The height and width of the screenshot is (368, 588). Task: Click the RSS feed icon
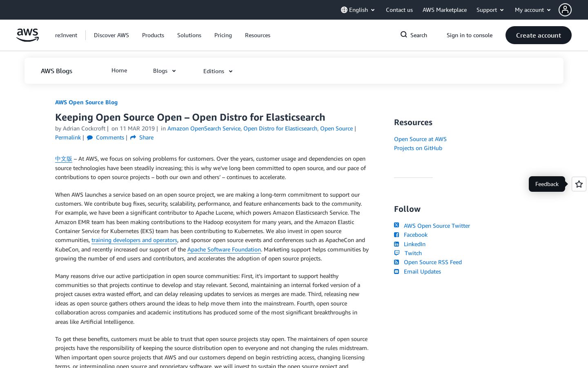click(396, 262)
